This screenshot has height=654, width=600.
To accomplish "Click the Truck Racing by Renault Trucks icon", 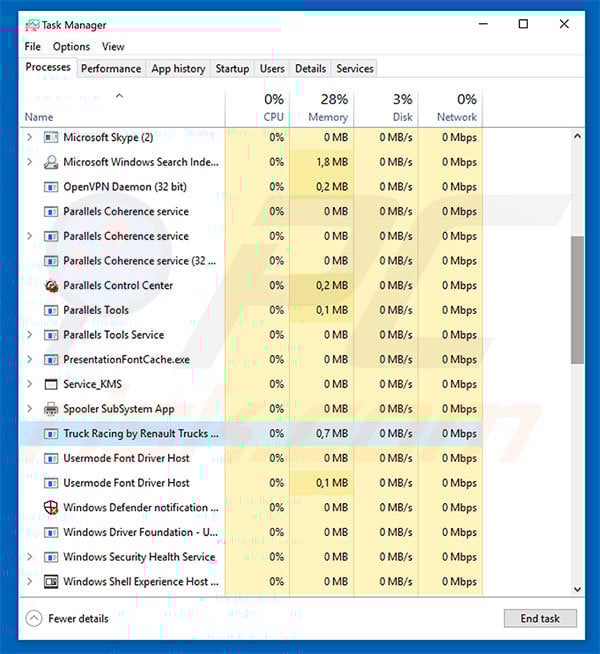I will pyautogui.click(x=51, y=434).
